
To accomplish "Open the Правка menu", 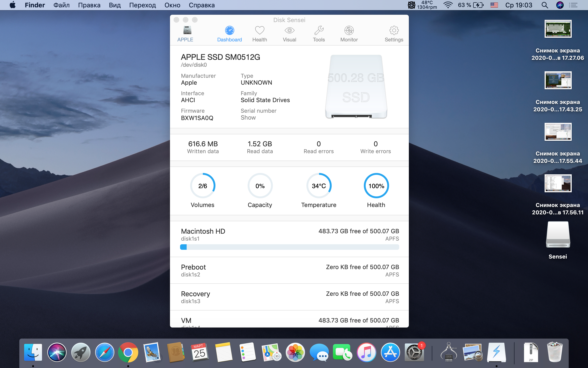I will (x=89, y=5).
